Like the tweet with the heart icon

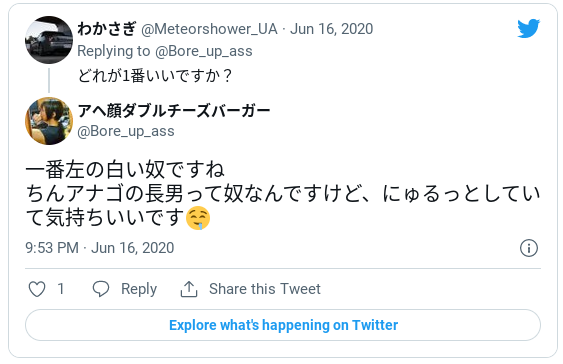click(x=37, y=289)
